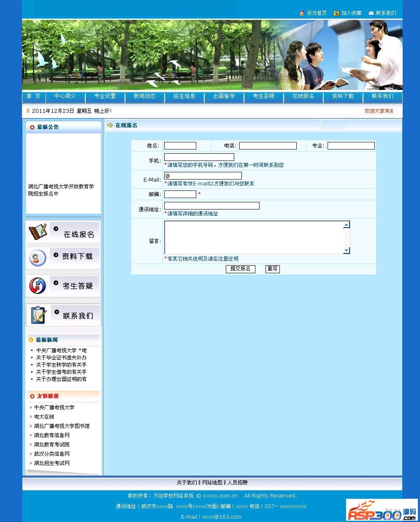Focus the 通讯地址 input field
This screenshot has height=522, width=420.
tap(212, 206)
